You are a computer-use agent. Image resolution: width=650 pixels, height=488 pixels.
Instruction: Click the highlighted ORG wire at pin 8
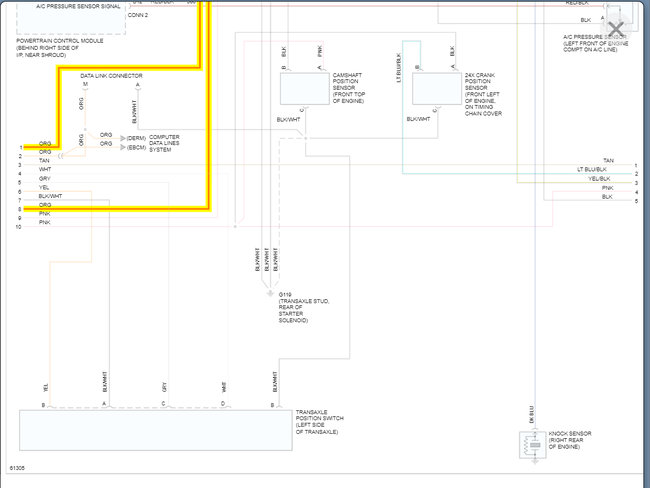116,209
